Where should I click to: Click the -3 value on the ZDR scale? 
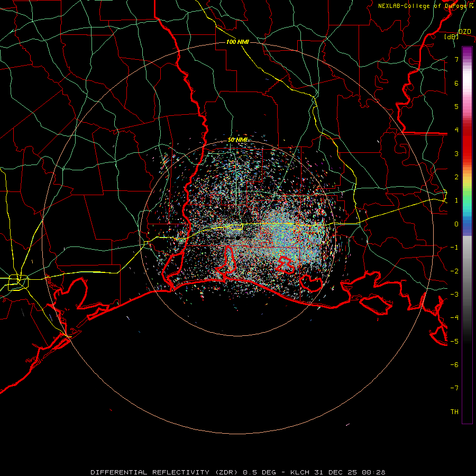[454, 295]
